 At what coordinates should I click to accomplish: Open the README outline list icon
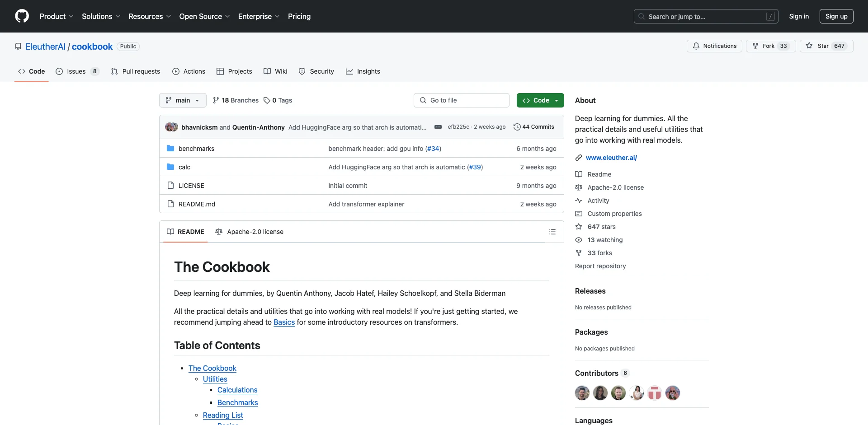552,232
